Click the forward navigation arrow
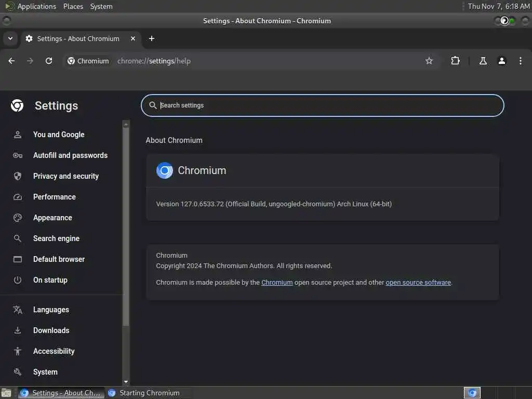This screenshot has height=399, width=532. point(30,61)
